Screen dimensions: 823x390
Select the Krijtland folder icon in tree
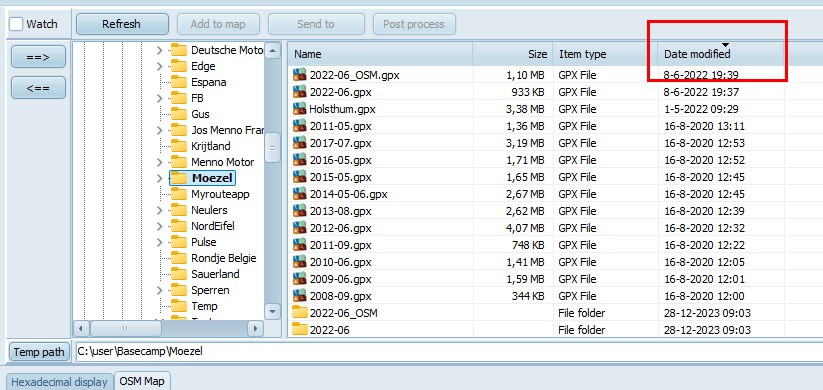click(179, 146)
